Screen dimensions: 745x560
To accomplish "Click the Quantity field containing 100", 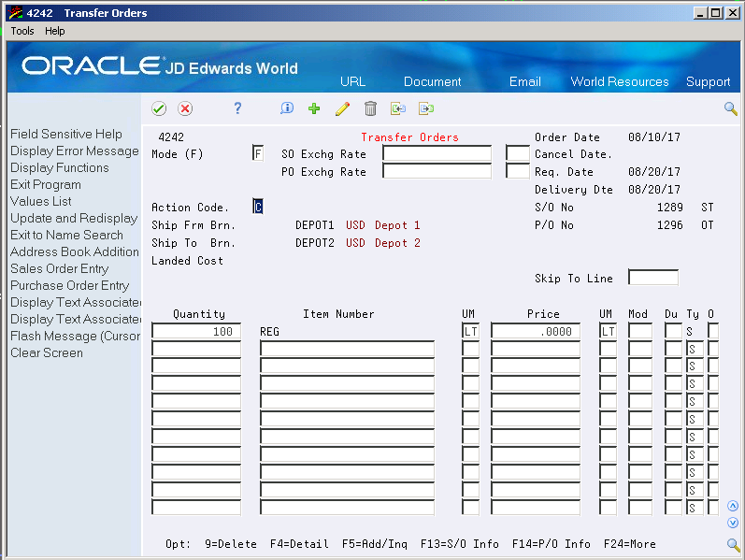I will pos(196,331).
